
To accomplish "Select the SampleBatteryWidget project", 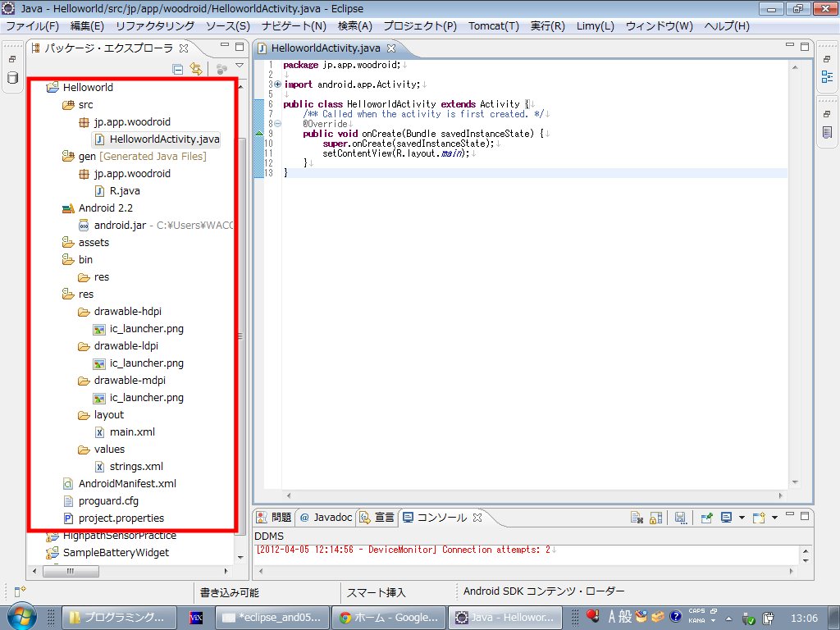I will point(107,552).
